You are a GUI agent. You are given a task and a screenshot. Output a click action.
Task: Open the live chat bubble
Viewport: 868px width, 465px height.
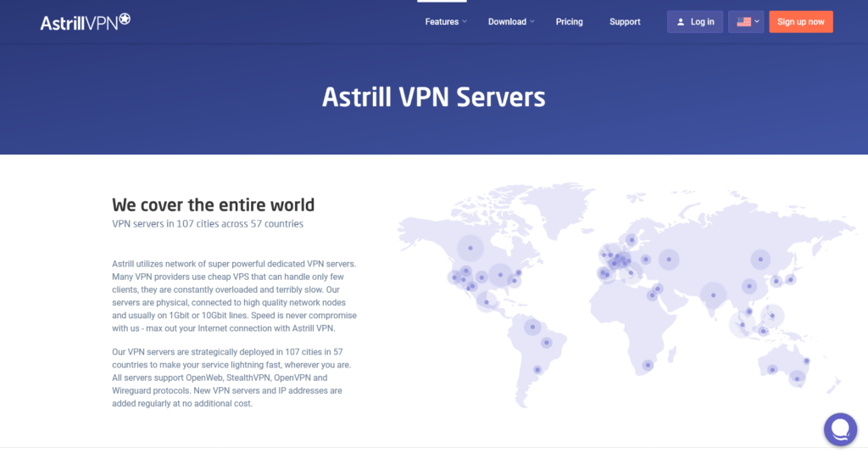(x=840, y=429)
